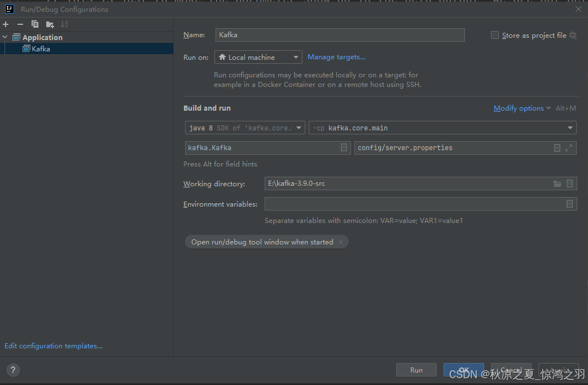Click the help question mark button
Screen dimensions: 588x385
(x=12, y=370)
